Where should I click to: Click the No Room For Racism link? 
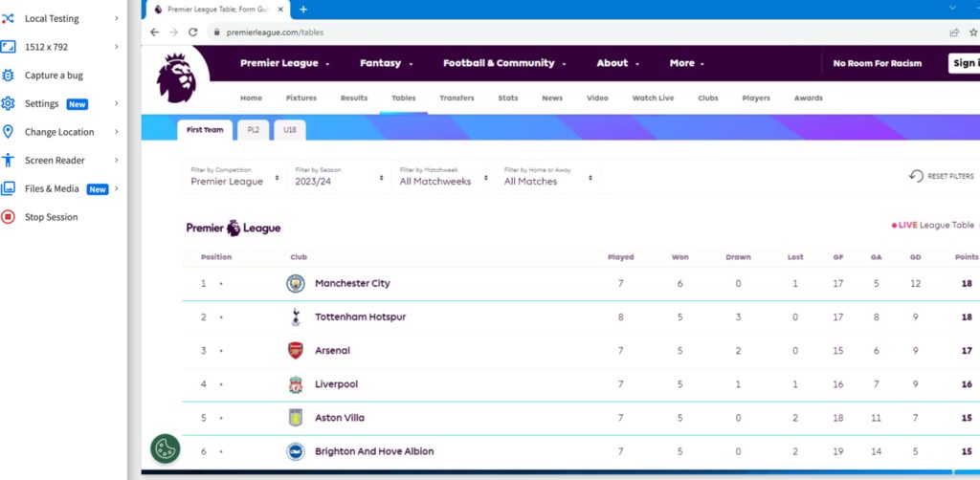(878, 63)
